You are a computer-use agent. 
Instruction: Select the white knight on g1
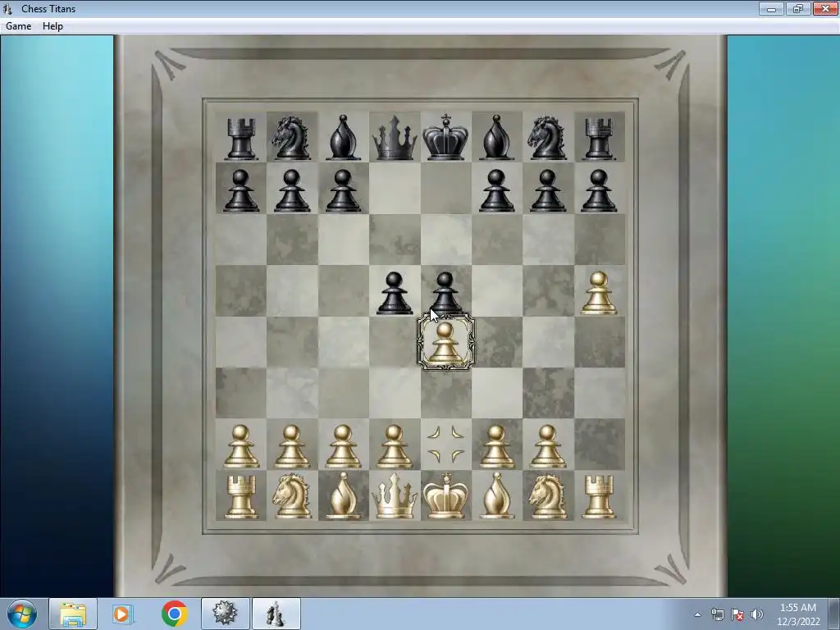pos(547,495)
